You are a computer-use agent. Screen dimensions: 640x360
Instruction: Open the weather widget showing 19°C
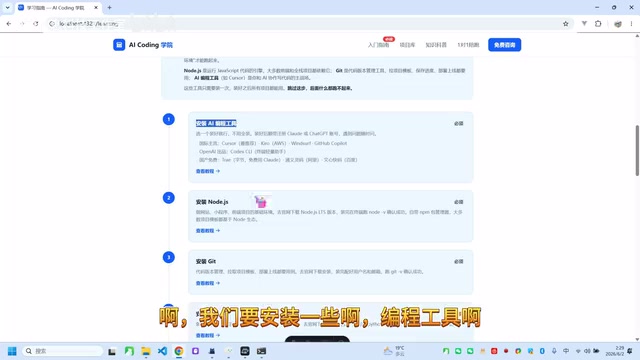394,351
